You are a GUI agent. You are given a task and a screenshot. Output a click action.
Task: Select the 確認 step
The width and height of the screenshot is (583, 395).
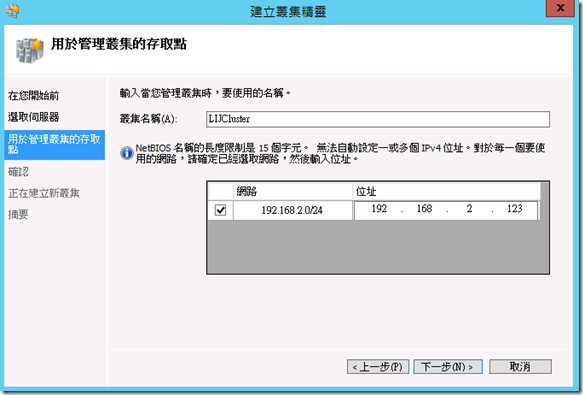18,172
